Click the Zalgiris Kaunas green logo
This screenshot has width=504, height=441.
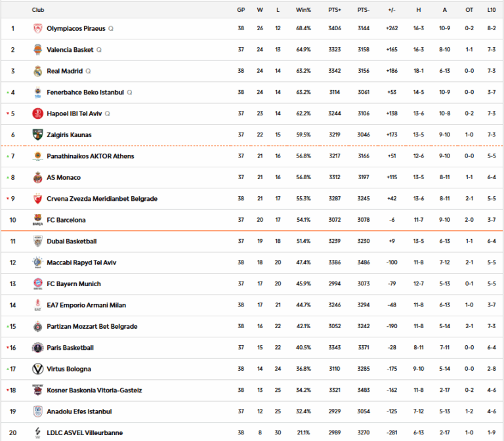pyautogui.click(x=37, y=135)
